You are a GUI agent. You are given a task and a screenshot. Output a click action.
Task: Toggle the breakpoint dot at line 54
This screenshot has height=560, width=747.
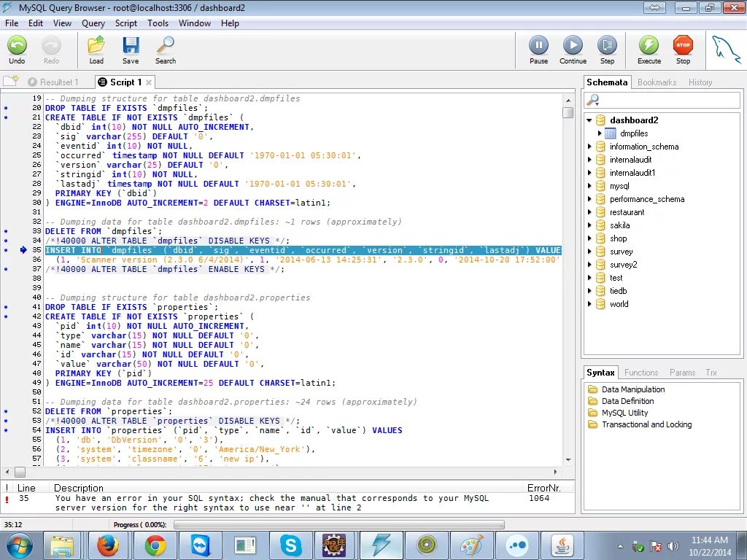(6, 430)
